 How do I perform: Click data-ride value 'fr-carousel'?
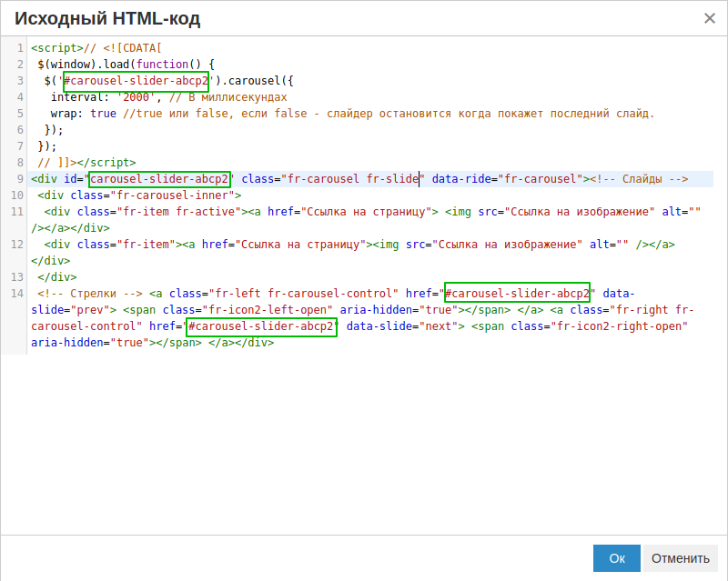coord(540,179)
